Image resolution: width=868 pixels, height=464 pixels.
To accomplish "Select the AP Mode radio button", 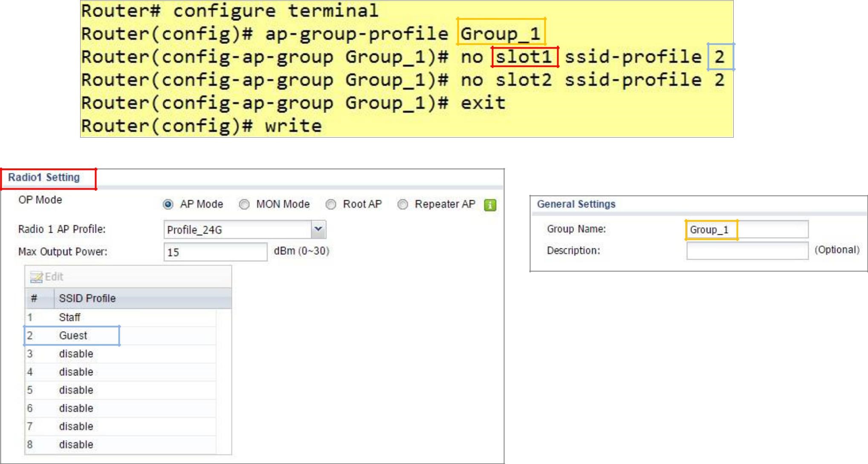I will tap(168, 205).
